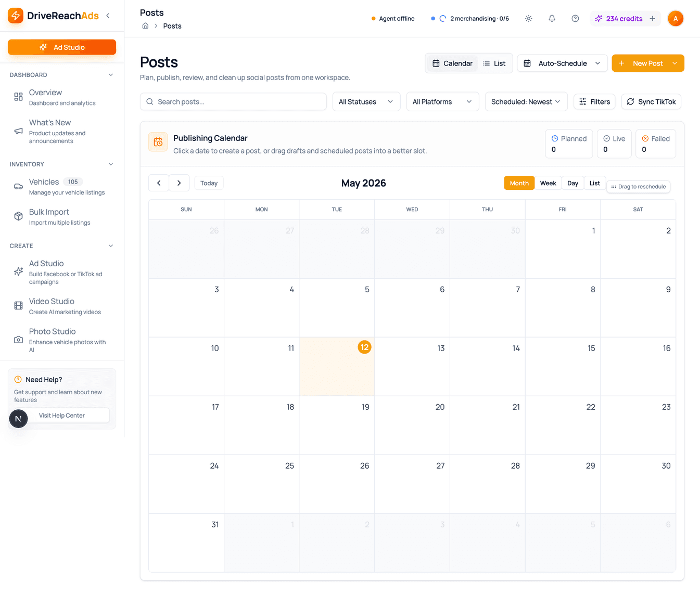
Task: Click the round N avatar badge
Action: (x=18, y=419)
